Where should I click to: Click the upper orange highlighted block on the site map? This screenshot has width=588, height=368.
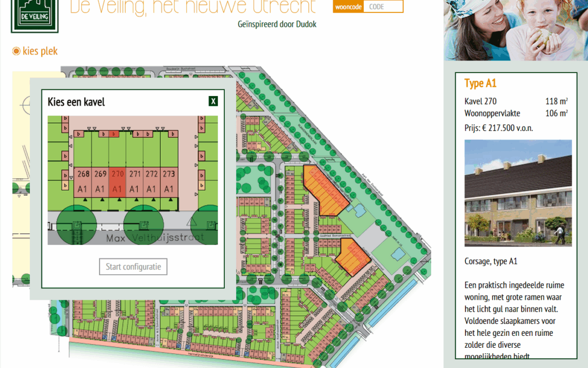[326, 191]
